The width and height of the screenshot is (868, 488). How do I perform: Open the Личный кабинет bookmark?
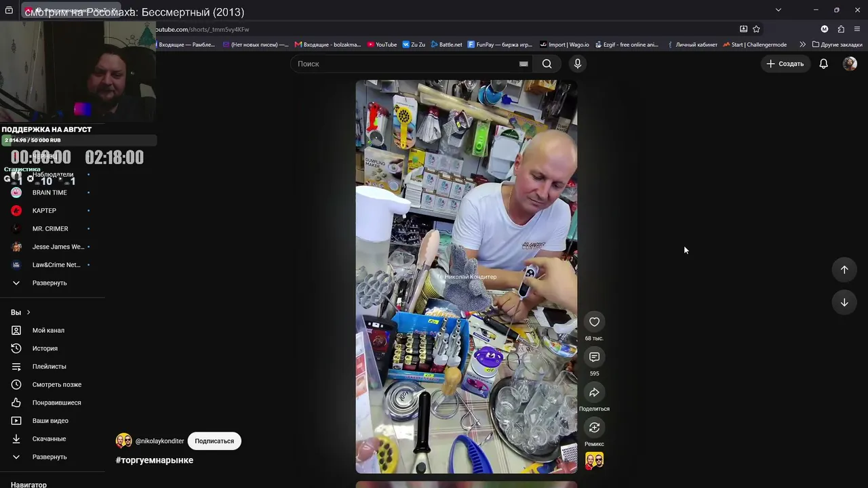pyautogui.click(x=692, y=45)
